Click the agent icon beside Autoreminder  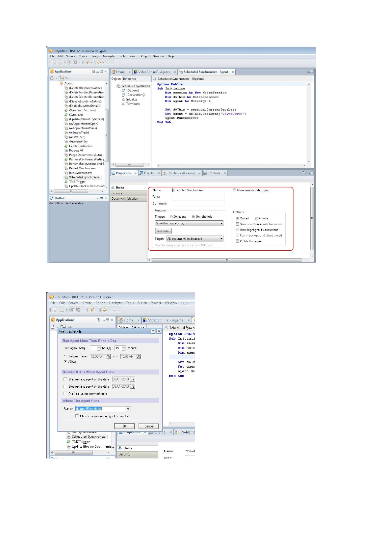tap(66, 142)
